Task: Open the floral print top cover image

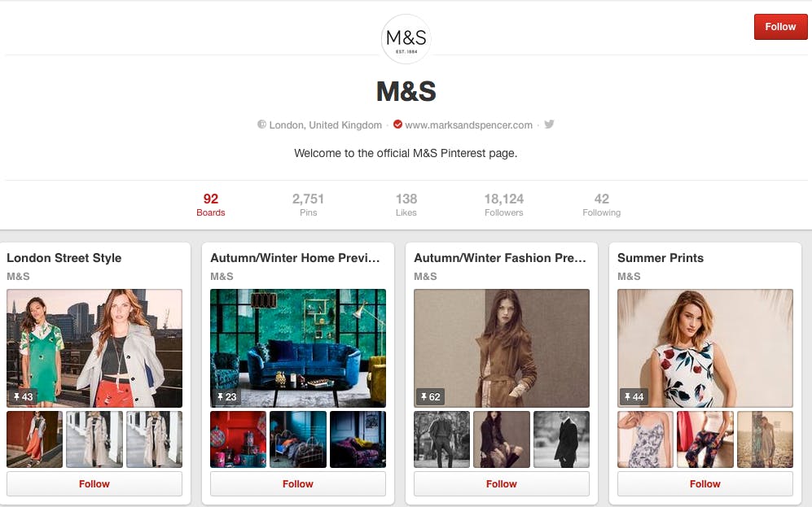Action: (x=704, y=348)
